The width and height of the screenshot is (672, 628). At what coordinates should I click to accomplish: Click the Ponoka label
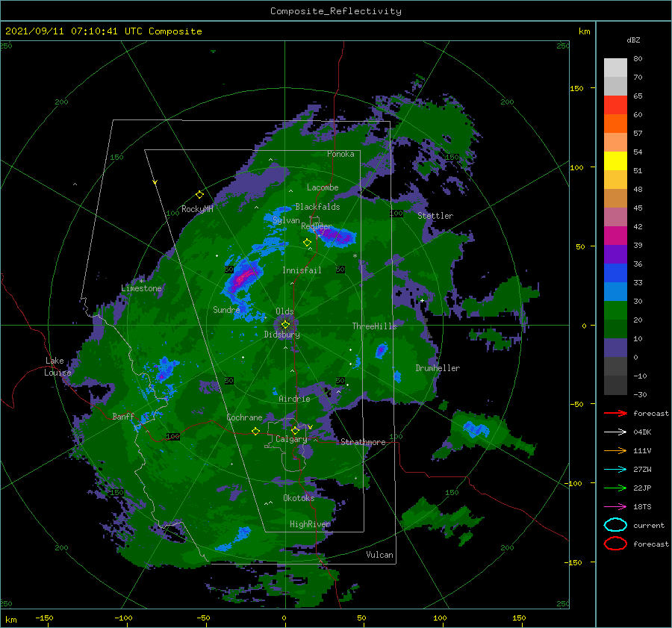tap(340, 155)
